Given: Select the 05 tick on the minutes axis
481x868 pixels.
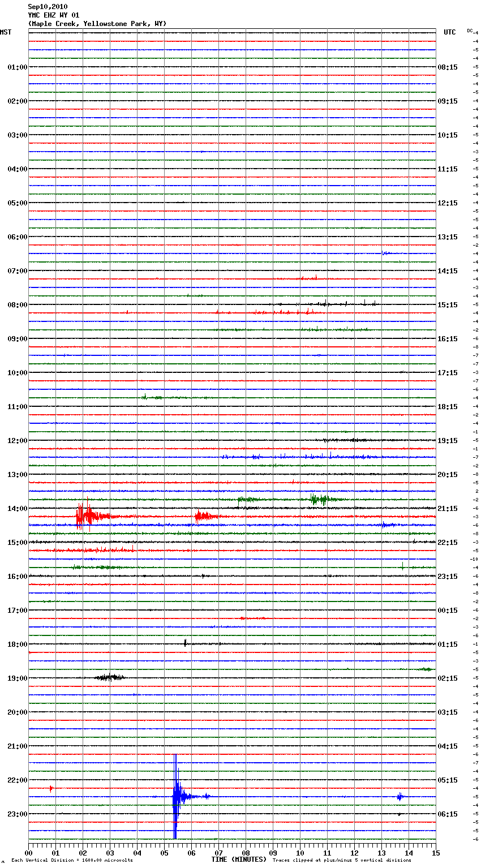Looking at the screenshot, I should click(164, 853).
